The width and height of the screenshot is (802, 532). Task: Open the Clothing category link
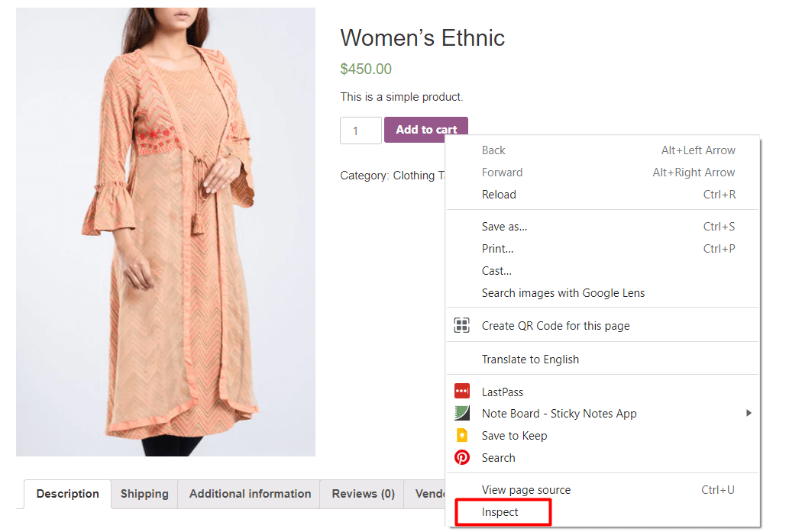tap(410, 175)
